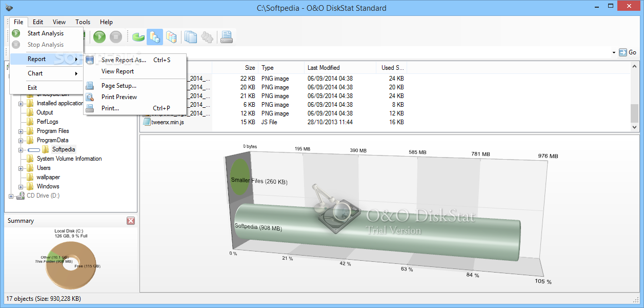The width and height of the screenshot is (644, 308).
Task: Choose Print... from submenu
Action: pos(135,108)
